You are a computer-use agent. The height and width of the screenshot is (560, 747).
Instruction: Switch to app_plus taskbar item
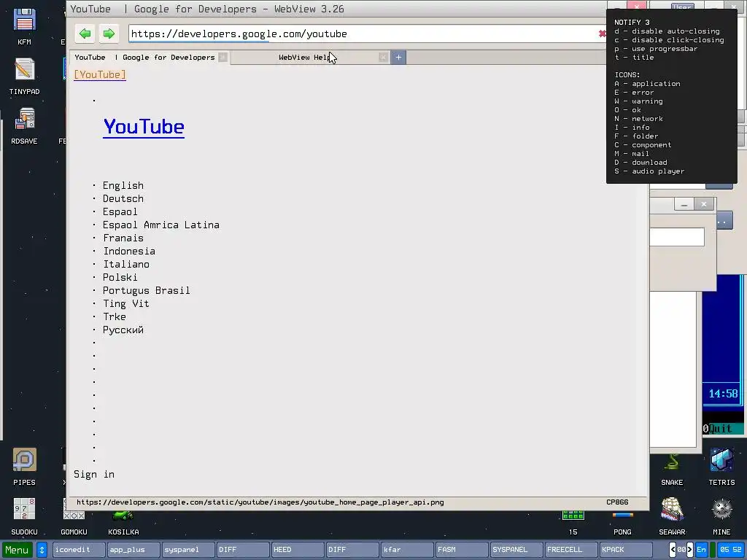click(133, 550)
